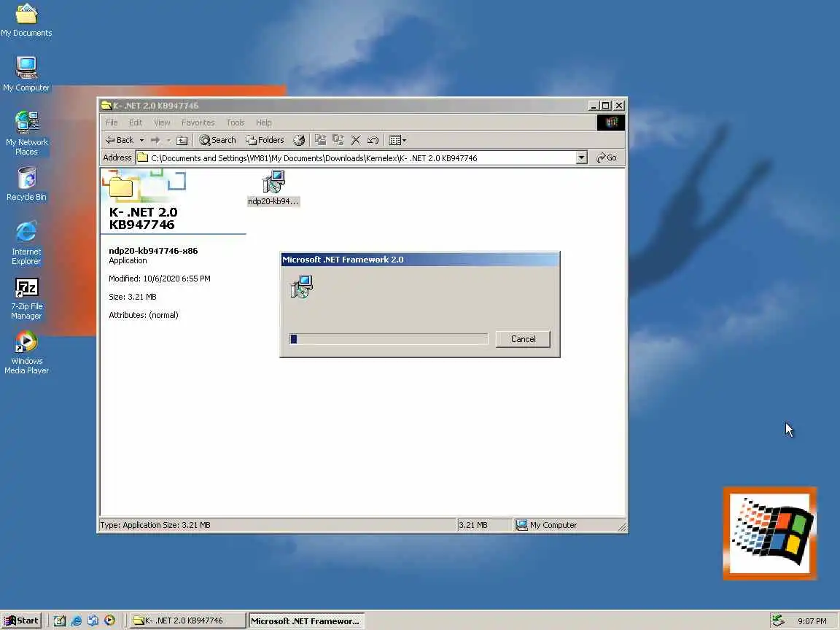Click the folder icon in Explorer title bar
This screenshot has height=630, width=840.
click(106, 106)
